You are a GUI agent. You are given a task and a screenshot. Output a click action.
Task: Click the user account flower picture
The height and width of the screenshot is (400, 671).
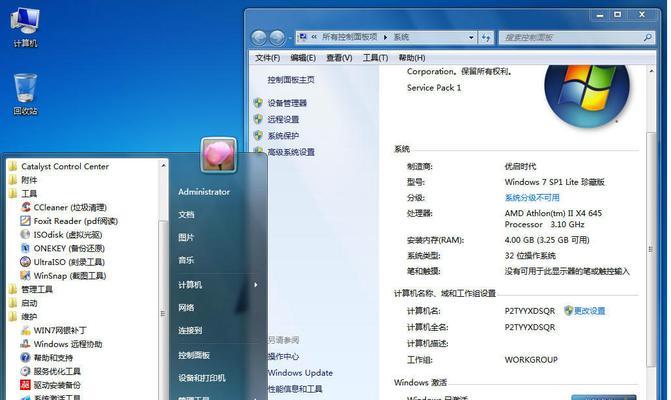(219, 155)
